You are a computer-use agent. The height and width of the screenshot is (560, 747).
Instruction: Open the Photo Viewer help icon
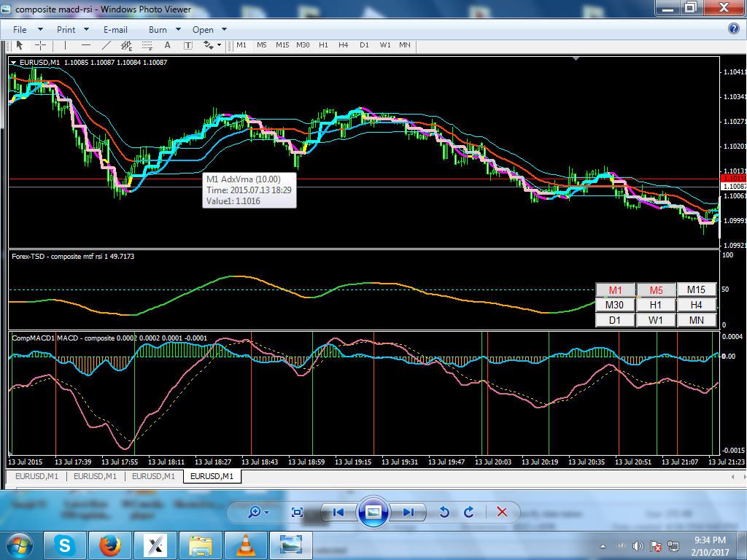[x=734, y=29]
